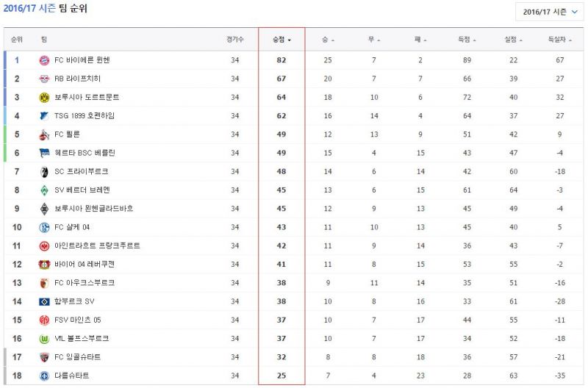Open the 아인트라흐트 프랑크푸르트 team link
588x388 pixels.
pyautogui.click(x=97, y=245)
